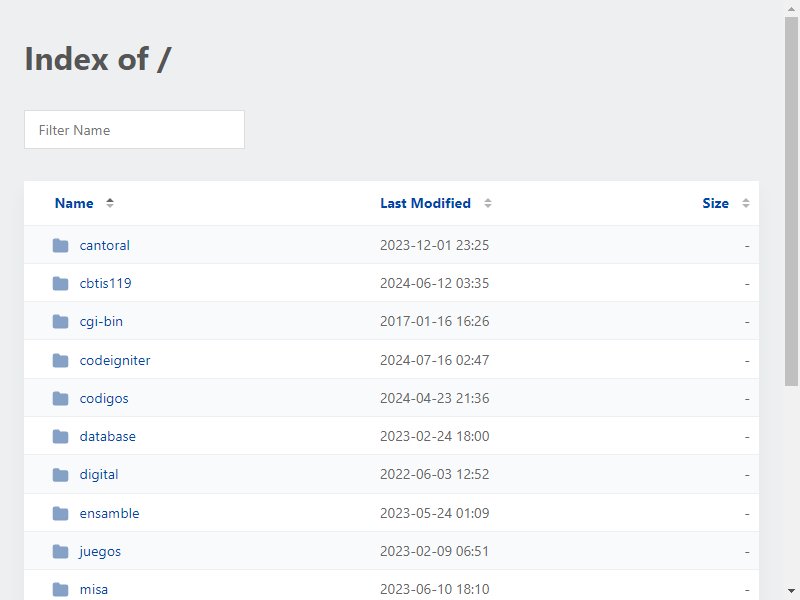800x600 pixels.
Task: Click the folder icon beside cantoral
Action: click(60, 245)
